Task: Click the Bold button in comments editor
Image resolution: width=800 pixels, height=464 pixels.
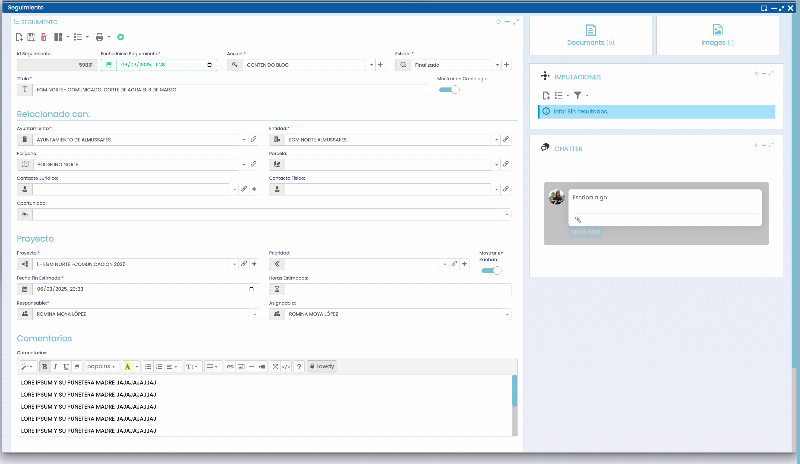Action: (44, 366)
